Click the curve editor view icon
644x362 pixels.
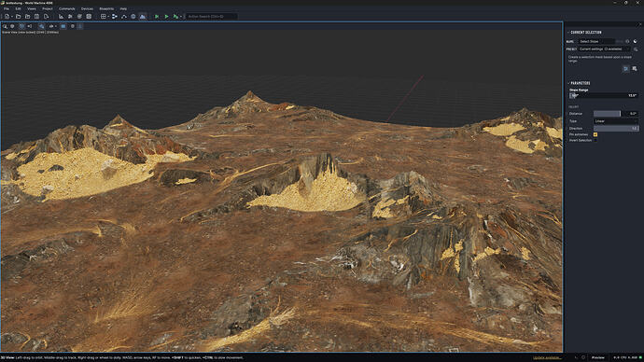tap(124, 17)
